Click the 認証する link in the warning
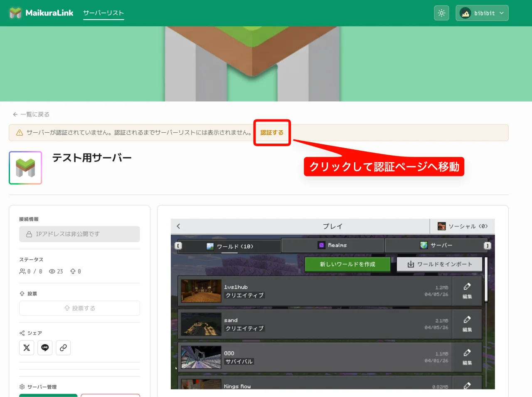Image resolution: width=532 pixels, height=397 pixels. pyautogui.click(x=272, y=133)
